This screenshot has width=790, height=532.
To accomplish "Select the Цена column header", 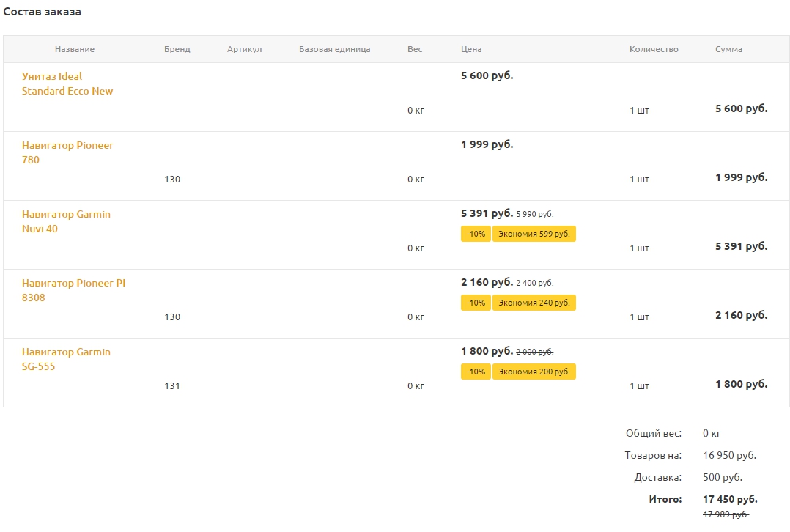I will (x=471, y=49).
